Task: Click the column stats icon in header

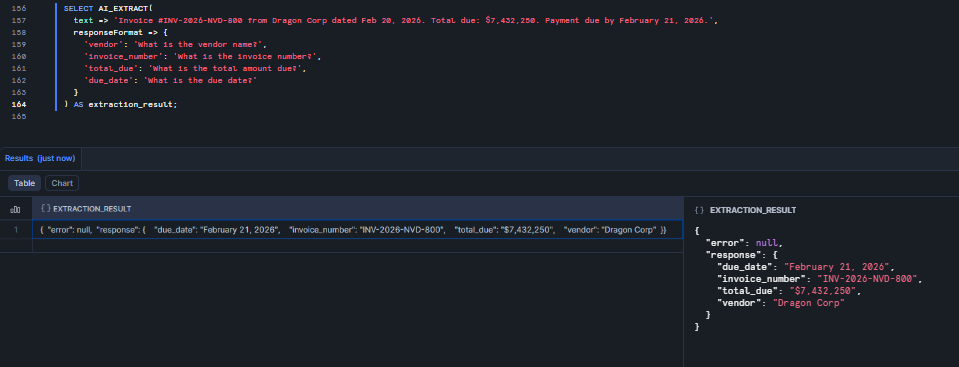Action: tap(15, 209)
